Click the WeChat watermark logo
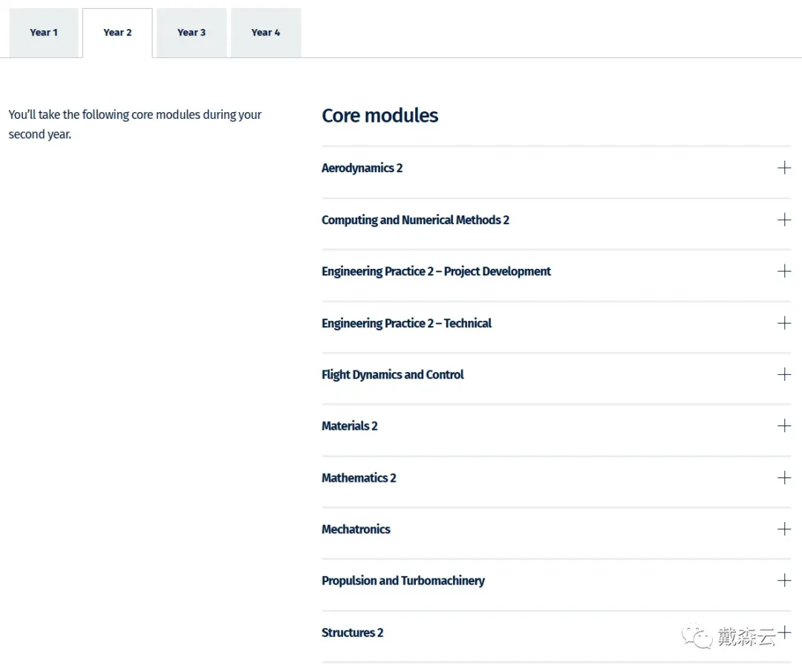Screen dimensions: 802x672 [x=698, y=636]
